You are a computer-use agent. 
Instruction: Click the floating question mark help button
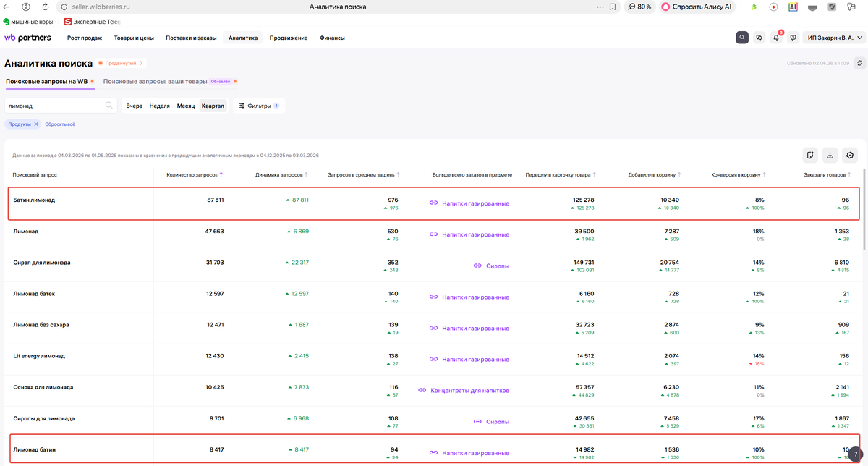(x=856, y=454)
